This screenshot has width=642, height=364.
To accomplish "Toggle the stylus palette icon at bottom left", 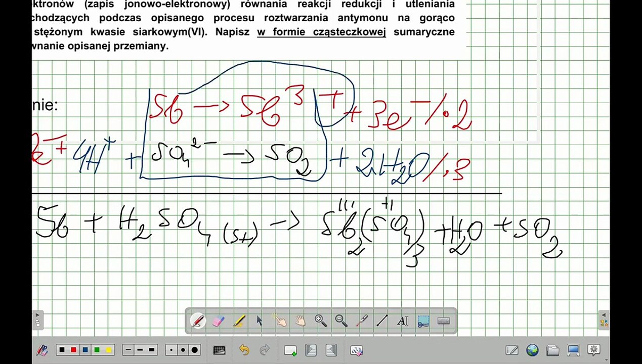I will (42, 350).
